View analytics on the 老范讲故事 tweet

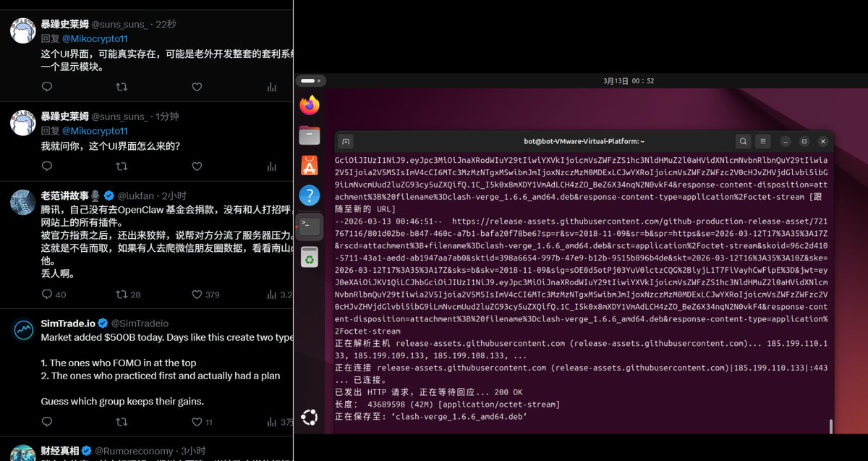point(279,295)
